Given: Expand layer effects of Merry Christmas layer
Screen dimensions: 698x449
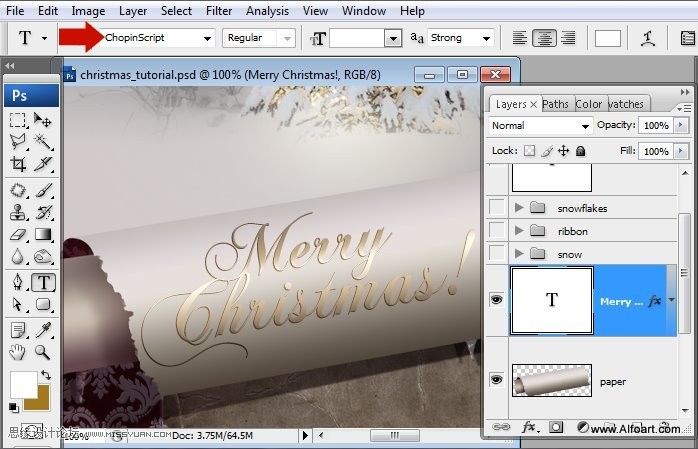Looking at the screenshot, I should tap(671, 300).
